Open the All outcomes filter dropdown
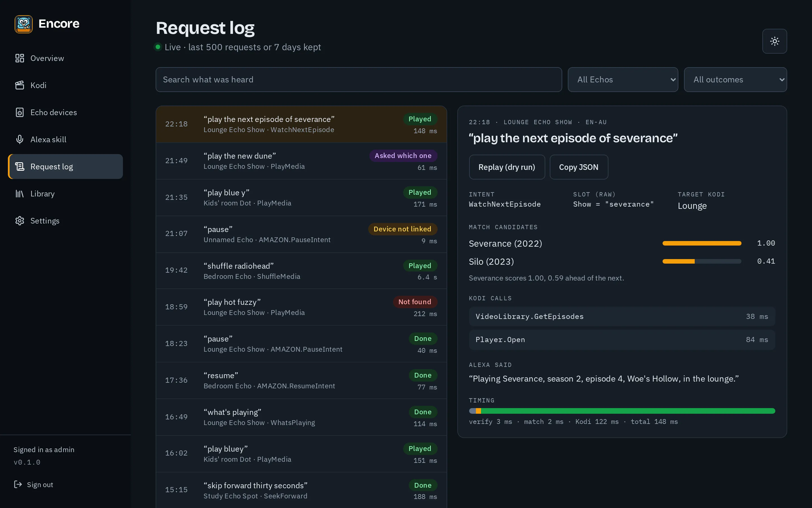 [x=735, y=80]
